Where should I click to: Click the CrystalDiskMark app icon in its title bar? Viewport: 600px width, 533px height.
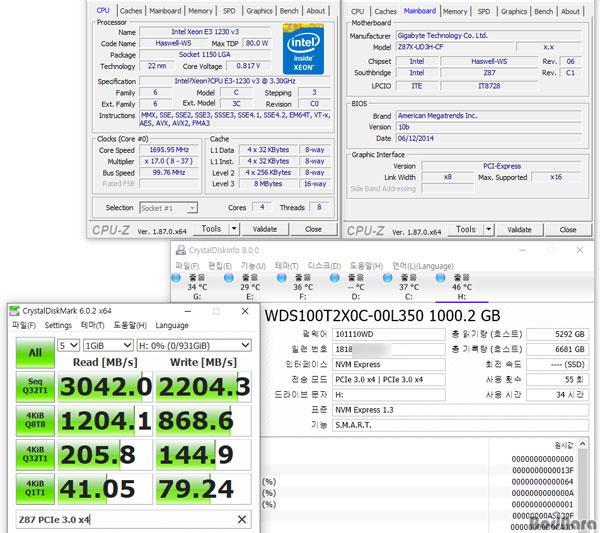[x=14, y=311]
